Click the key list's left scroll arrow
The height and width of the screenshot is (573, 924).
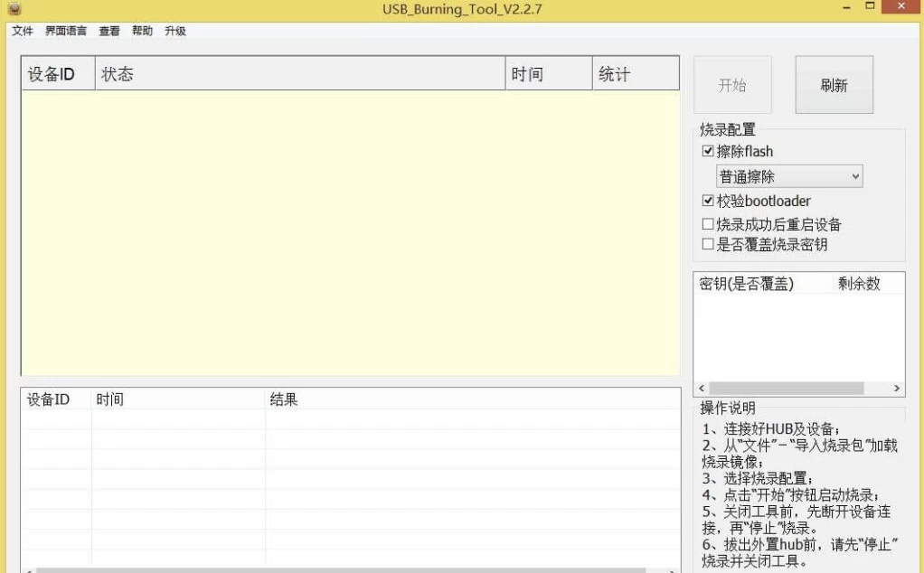click(x=702, y=389)
